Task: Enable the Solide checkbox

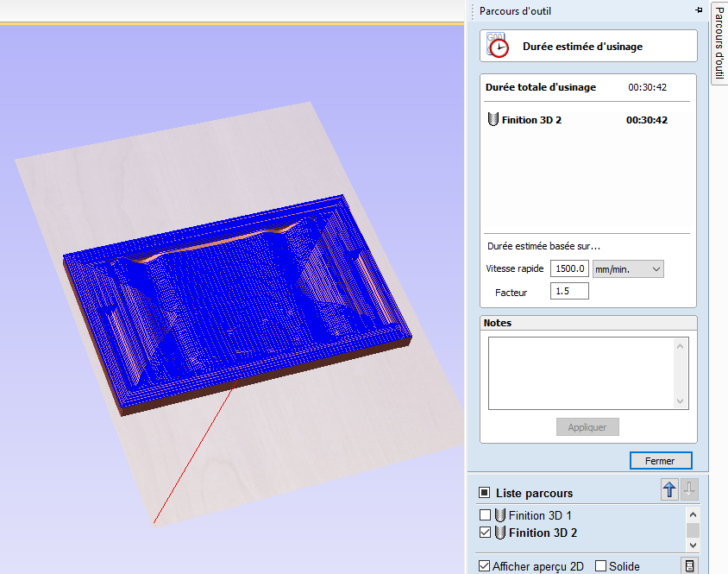Action: pos(601,565)
